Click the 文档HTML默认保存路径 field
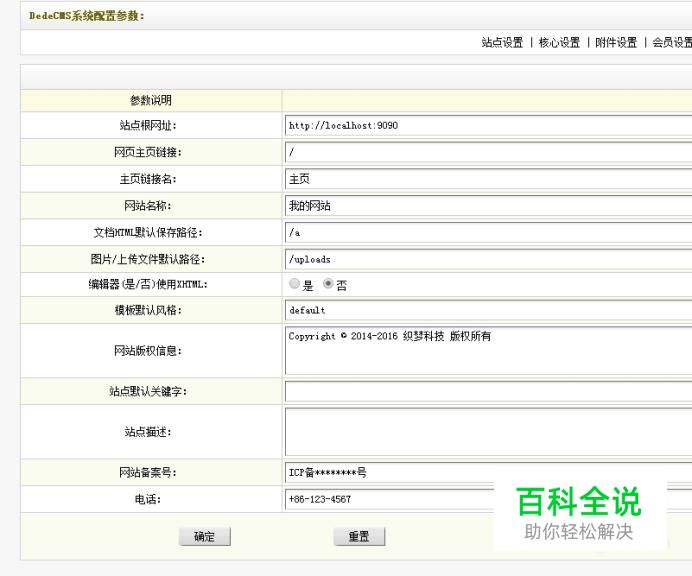The height and width of the screenshot is (576, 692). tap(489, 233)
